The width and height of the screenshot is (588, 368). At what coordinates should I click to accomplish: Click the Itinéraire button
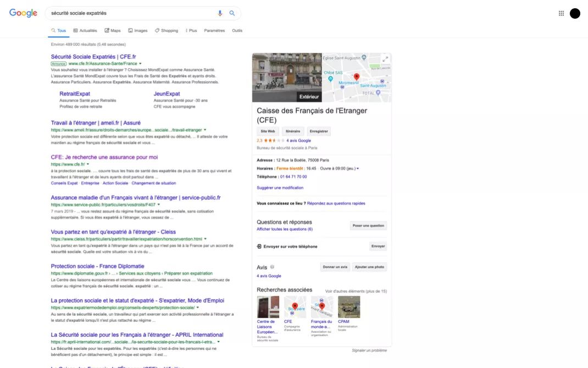click(293, 131)
